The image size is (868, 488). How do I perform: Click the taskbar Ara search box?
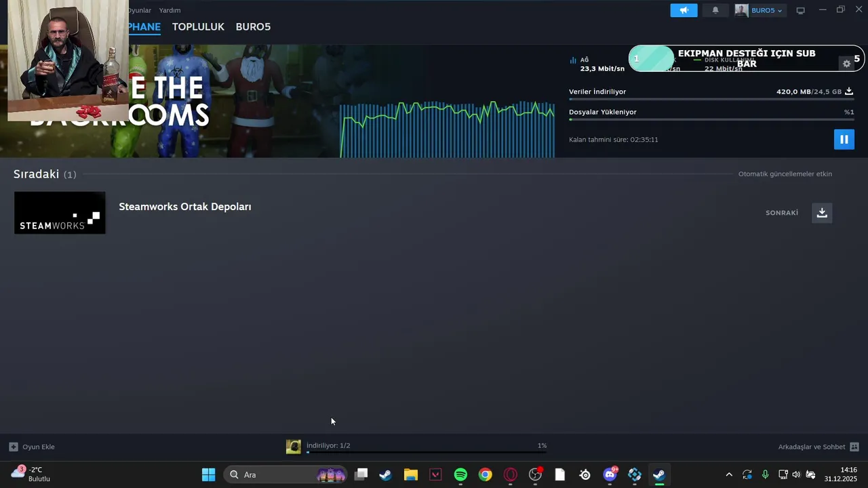(x=287, y=474)
